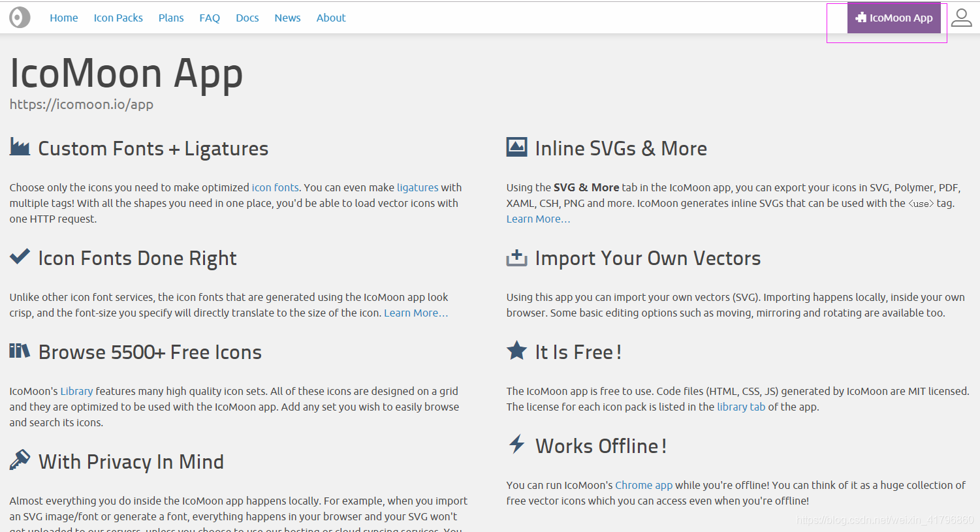Image resolution: width=980 pixels, height=532 pixels.
Task: Open the About page
Action: 331,18
